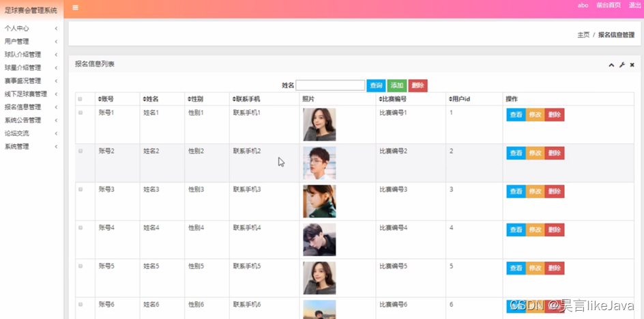Expand the 系统管理 sidebar menu
Viewport: 644px width, 319px height.
click(x=31, y=147)
